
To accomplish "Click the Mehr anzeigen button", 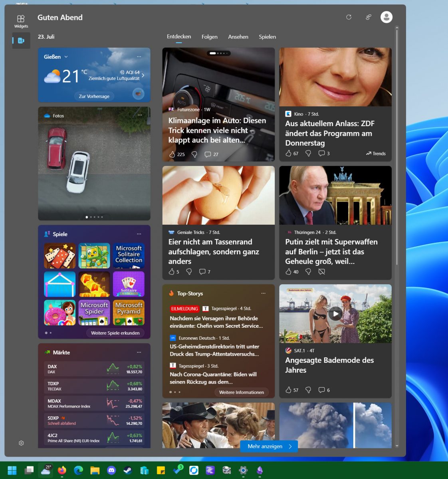I will coord(268,446).
